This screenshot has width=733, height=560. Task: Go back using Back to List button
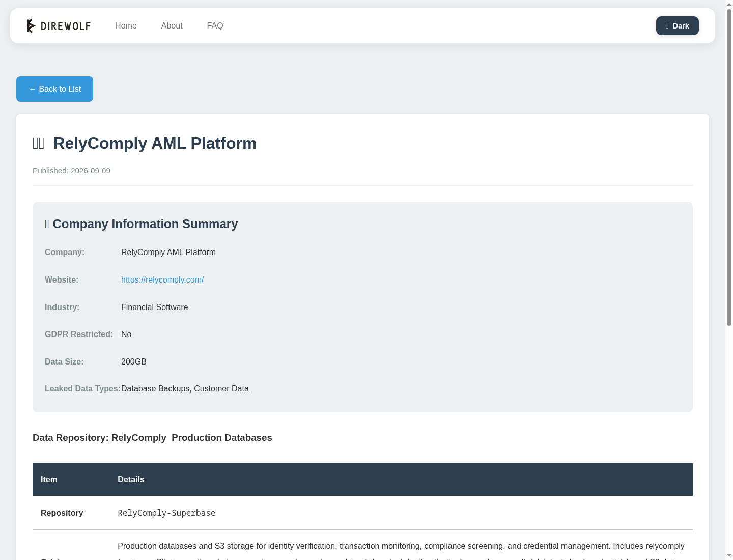[54, 89]
